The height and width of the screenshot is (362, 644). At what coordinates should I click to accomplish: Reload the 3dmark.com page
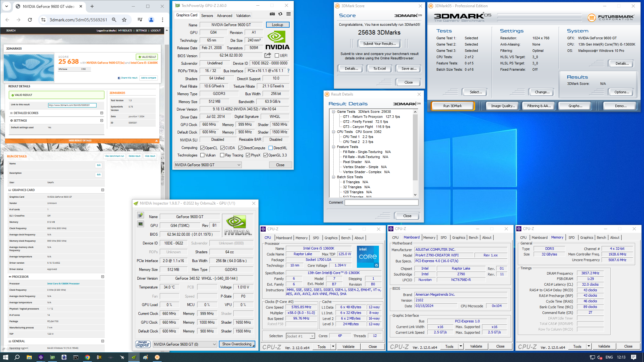point(30,20)
